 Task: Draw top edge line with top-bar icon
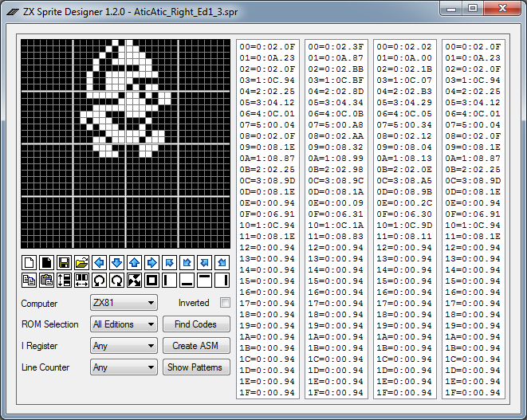coord(204,280)
